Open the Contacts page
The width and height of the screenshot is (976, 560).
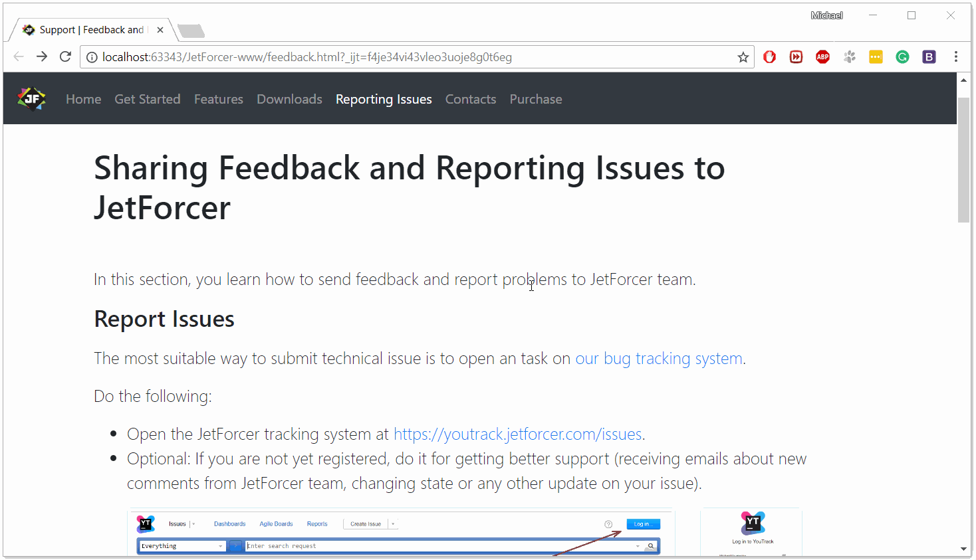click(x=471, y=99)
